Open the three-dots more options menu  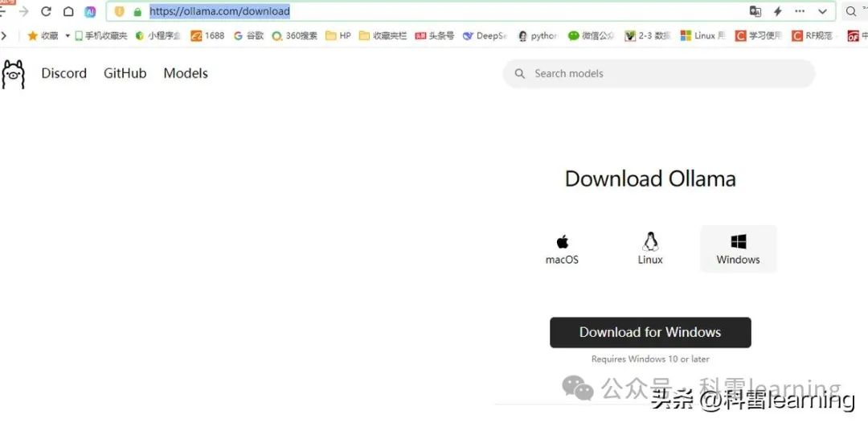(800, 11)
